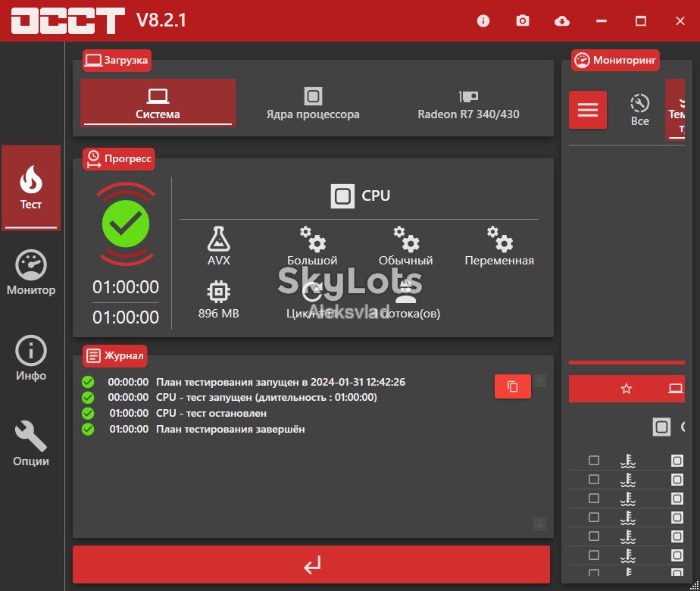Select log line "План тестирования завершён"
Viewport: 700px width, 591px height.
click(x=230, y=429)
